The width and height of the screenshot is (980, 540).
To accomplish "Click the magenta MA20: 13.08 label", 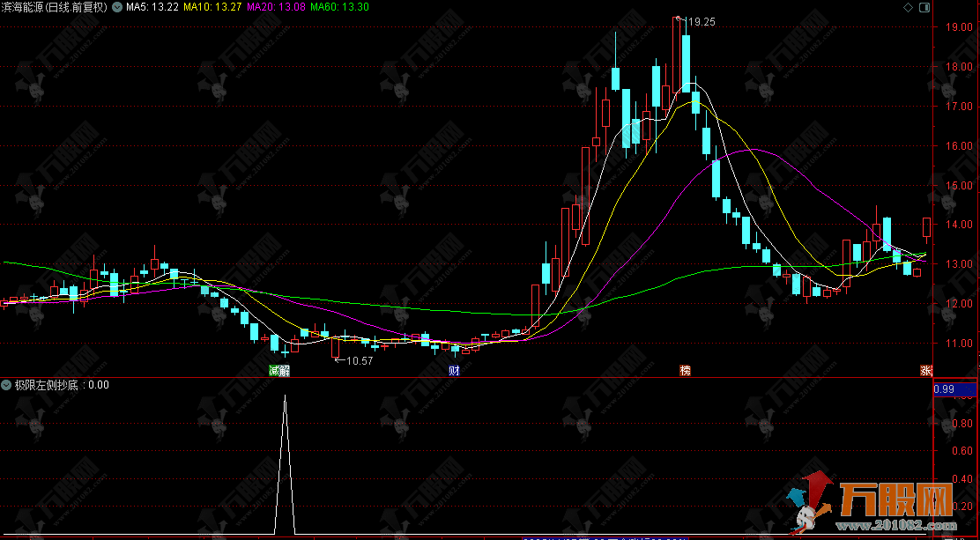I will tap(276, 7).
